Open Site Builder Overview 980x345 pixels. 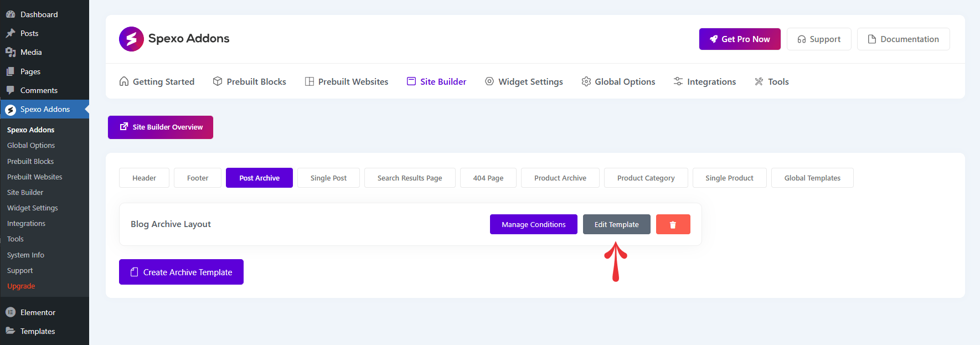pyautogui.click(x=161, y=127)
